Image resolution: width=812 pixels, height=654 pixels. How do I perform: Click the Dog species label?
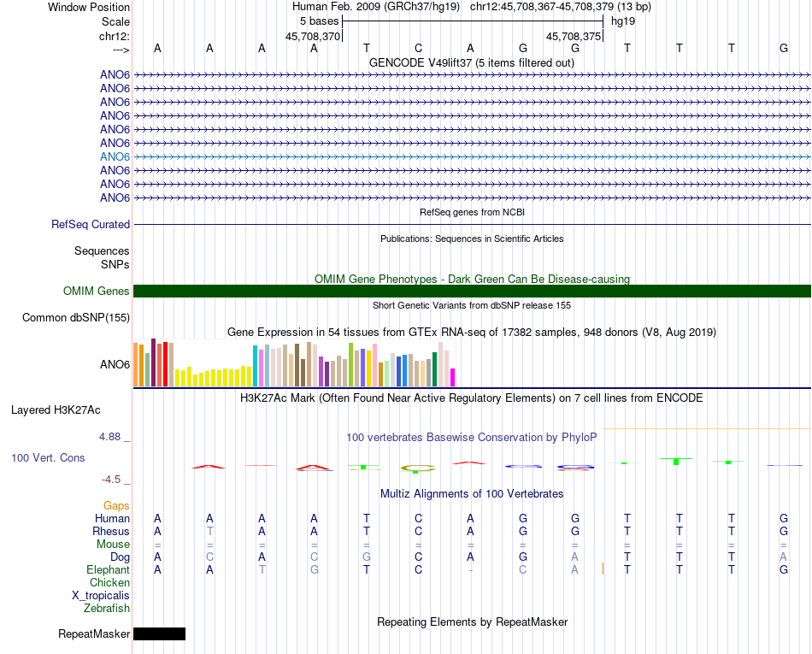click(120, 557)
